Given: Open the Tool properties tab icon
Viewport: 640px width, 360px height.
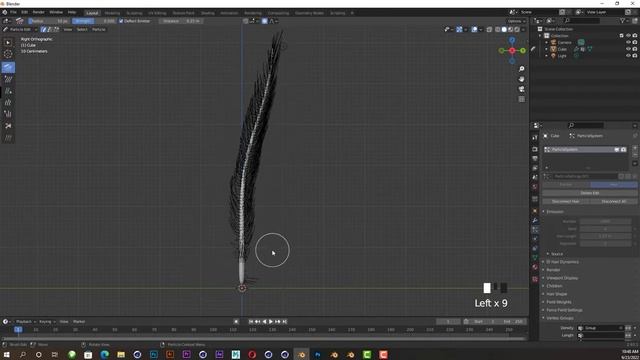Looking at the screenshot, I should point(535,138).
